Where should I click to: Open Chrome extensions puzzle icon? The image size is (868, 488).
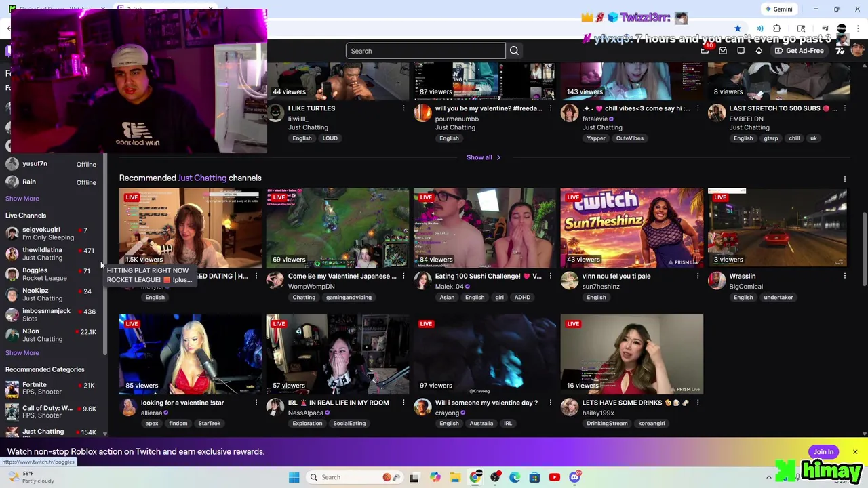777,28
